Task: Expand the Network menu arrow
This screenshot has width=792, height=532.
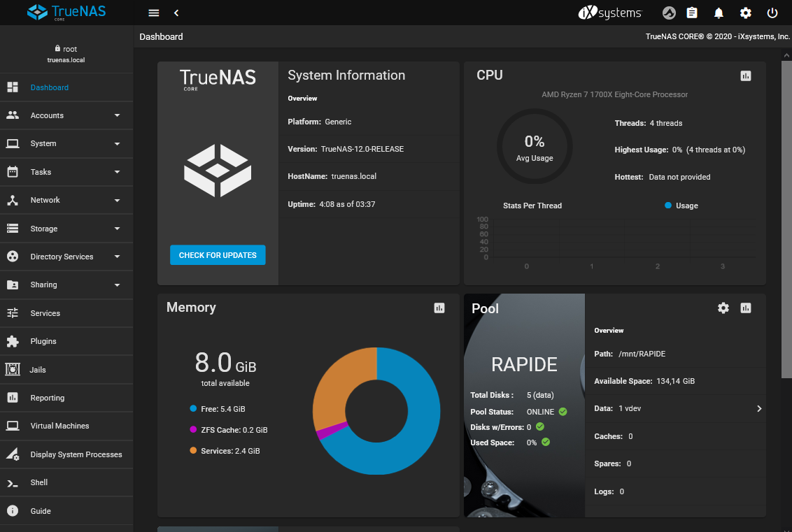Action: tap(117, 201)
